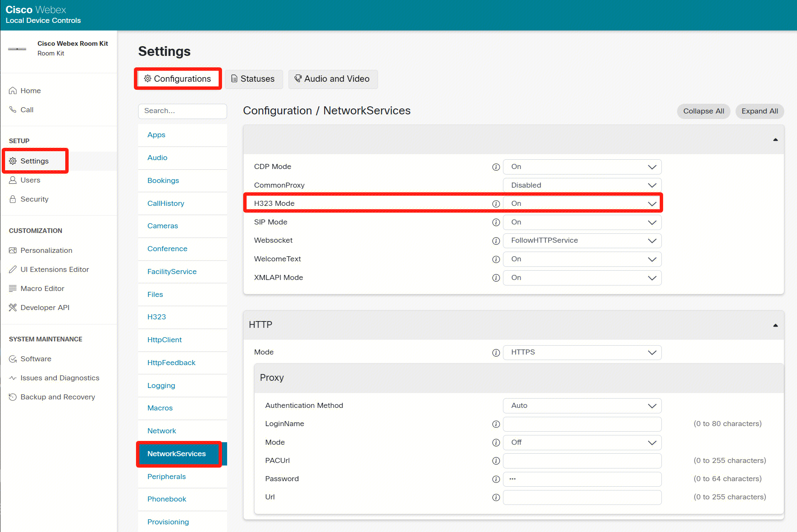Click the Users person icon

[13, 180]
